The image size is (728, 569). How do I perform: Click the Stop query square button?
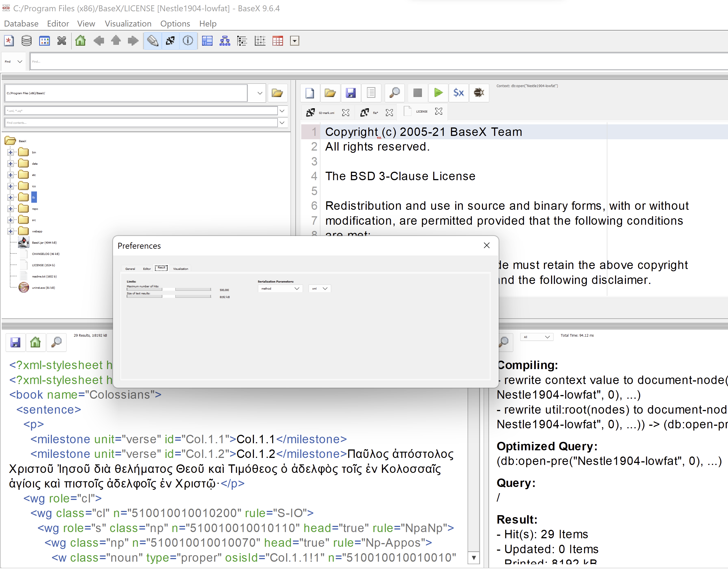(x=418, y=93)
